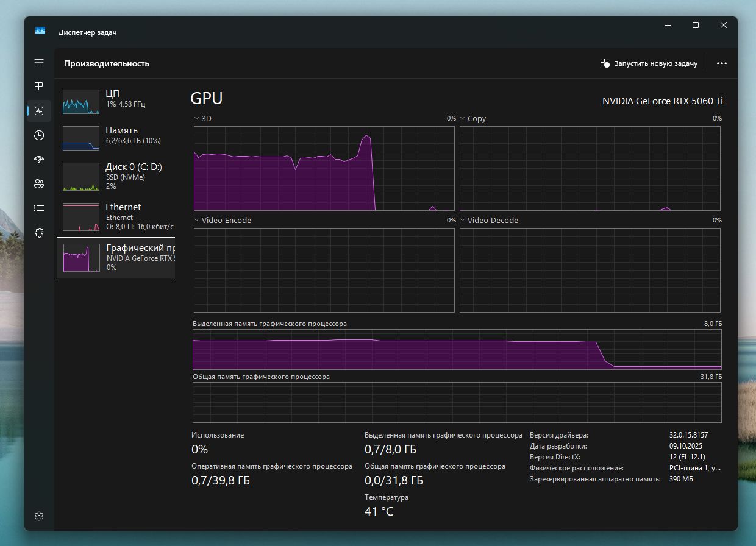Expand the 3D graph selector chevron
The image size is (756, 546).
click(196, 118)
